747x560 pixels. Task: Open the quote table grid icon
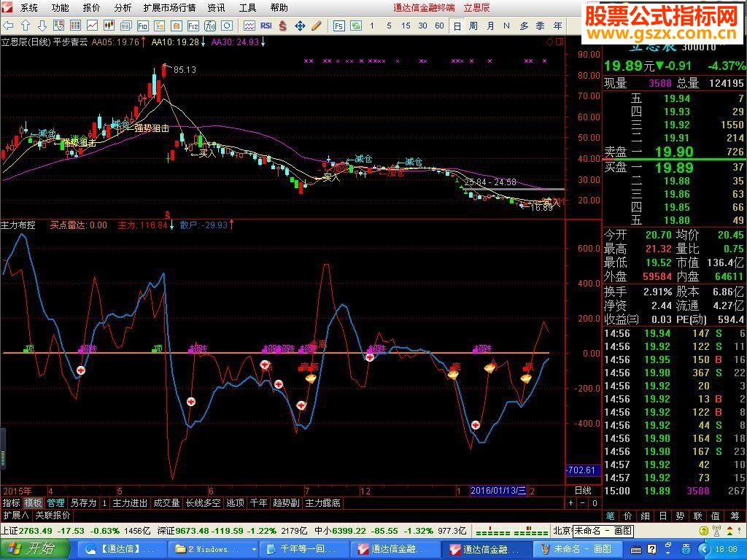coord(75,26)
